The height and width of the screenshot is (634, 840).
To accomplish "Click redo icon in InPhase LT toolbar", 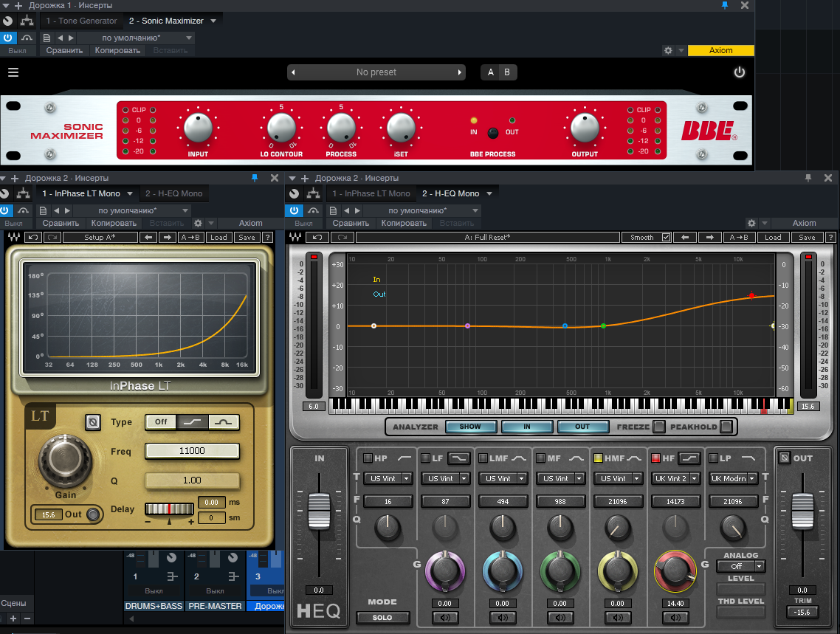I will [x=52, y=237].
